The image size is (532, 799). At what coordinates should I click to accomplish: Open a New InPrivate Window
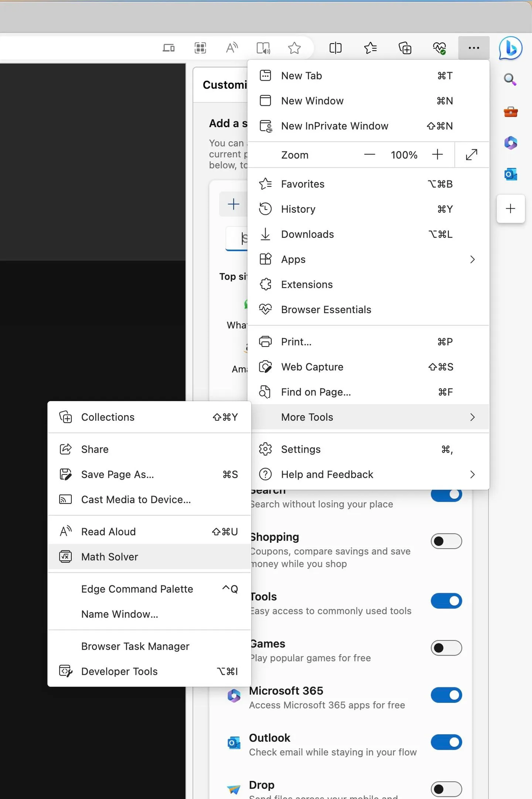[368, 126]
